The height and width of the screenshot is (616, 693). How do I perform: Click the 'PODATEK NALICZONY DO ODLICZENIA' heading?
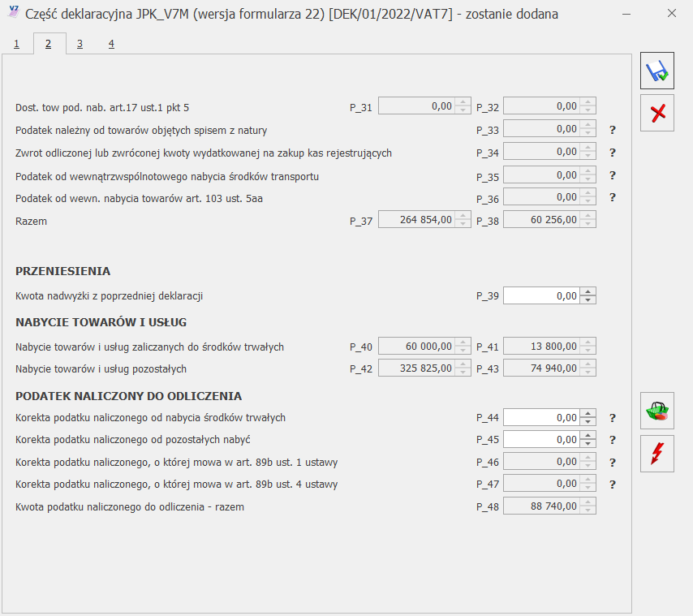[128, 396]
